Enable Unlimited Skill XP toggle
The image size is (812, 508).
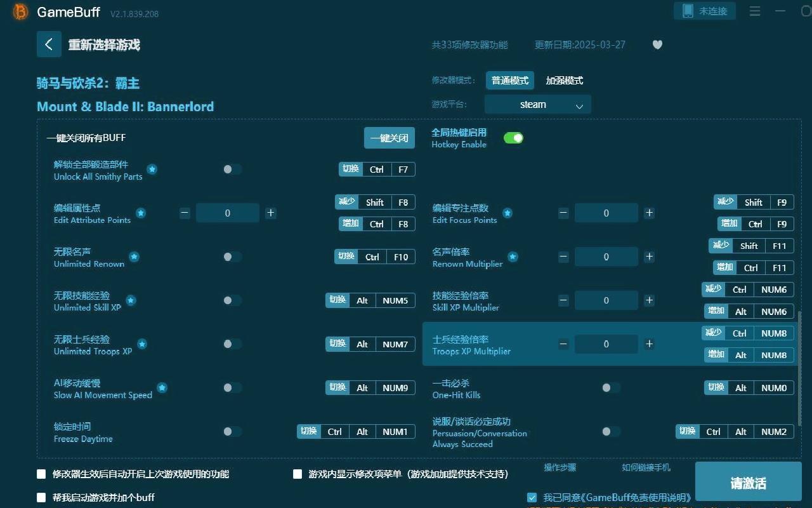[232, 300]
